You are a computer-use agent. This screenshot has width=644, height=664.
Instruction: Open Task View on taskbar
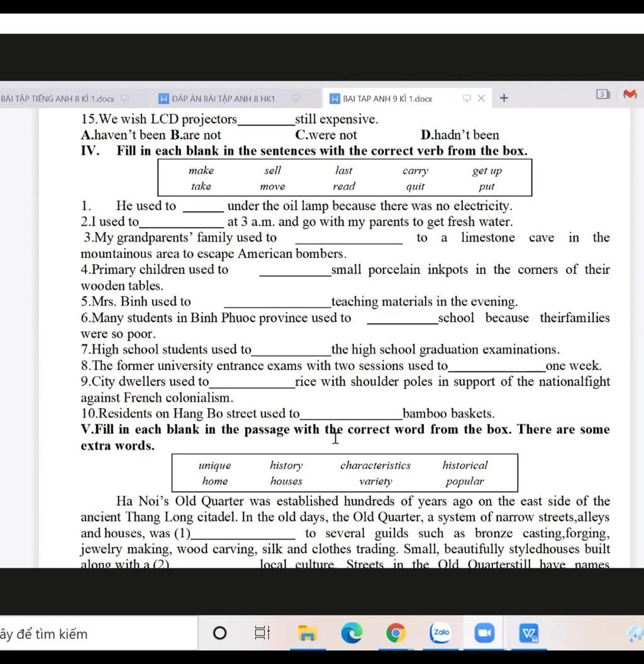[x=262, y=633]
